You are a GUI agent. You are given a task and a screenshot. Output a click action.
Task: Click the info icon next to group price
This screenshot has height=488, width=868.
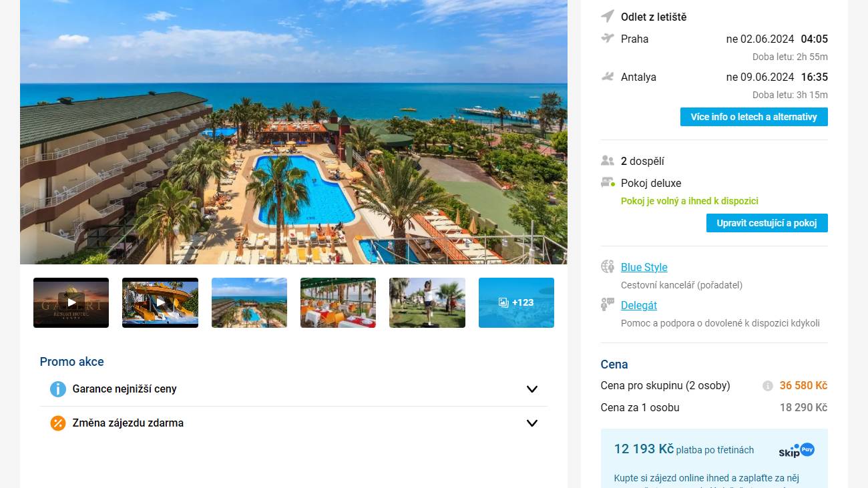[x=768, y=386]
